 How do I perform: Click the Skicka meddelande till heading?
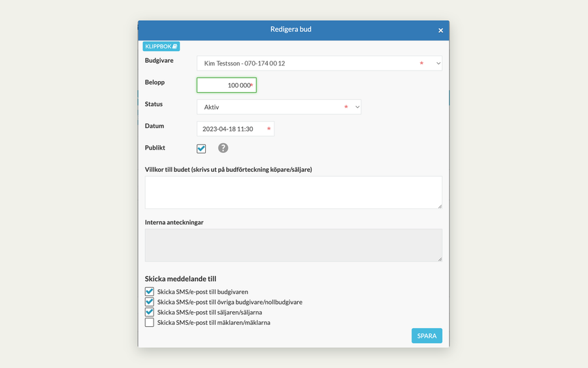[x=180, y=278]
